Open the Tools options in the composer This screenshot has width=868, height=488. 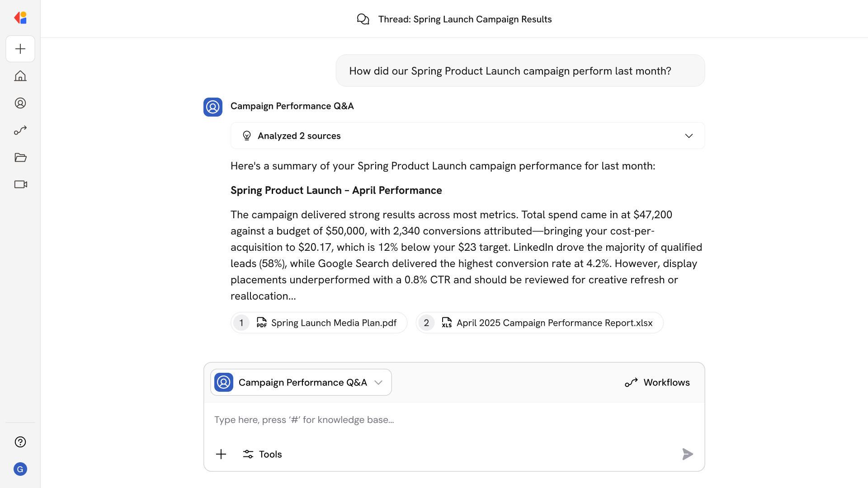pyautogui.click(x=262, y=454)
